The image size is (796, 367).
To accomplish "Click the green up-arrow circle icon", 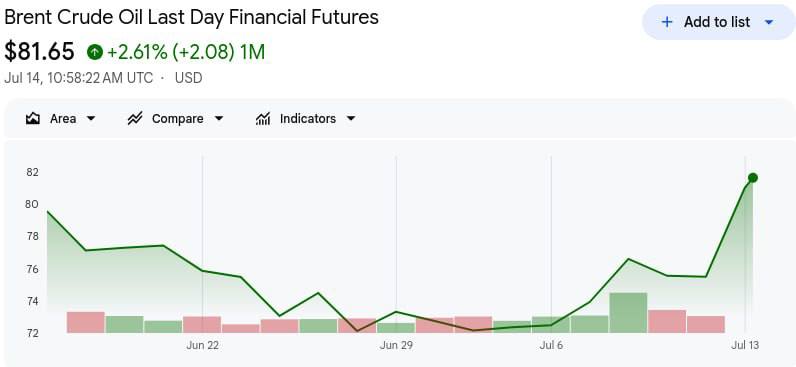I will point(94,52).
